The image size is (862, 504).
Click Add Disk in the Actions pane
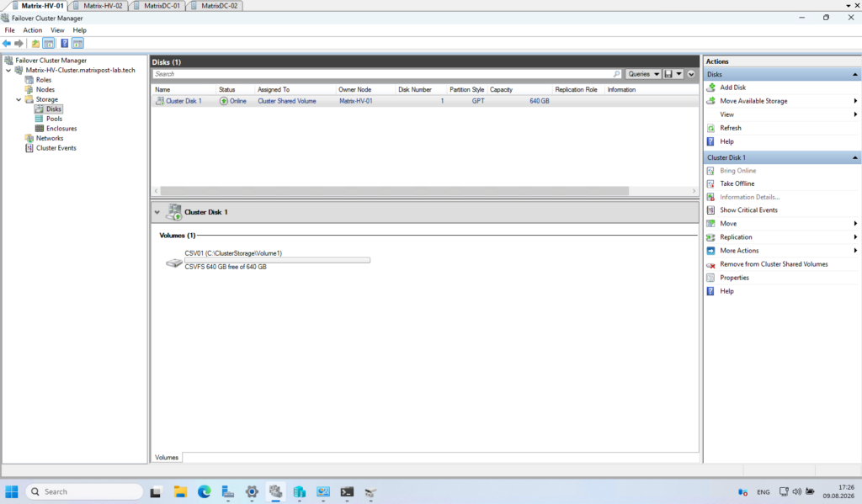[x=733, y=88]
